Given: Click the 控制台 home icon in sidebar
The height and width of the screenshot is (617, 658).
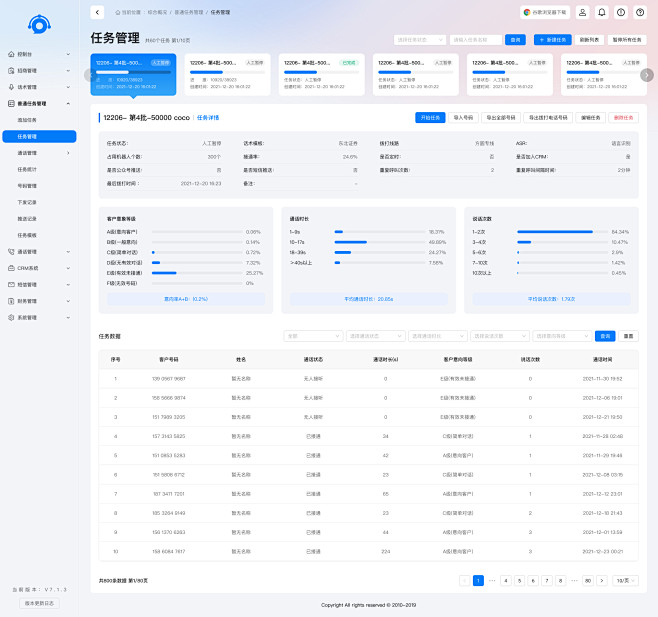Looking at the screenshot, I should coord(10,54).
